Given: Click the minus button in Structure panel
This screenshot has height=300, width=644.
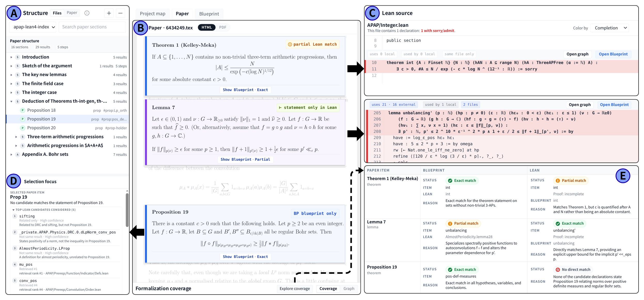Looking at the screenshot, I should [x=120, y=13].
